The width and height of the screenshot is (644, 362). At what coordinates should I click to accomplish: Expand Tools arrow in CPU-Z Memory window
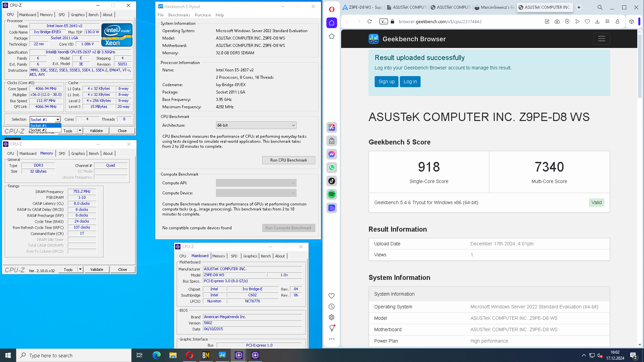click(80, 269)
